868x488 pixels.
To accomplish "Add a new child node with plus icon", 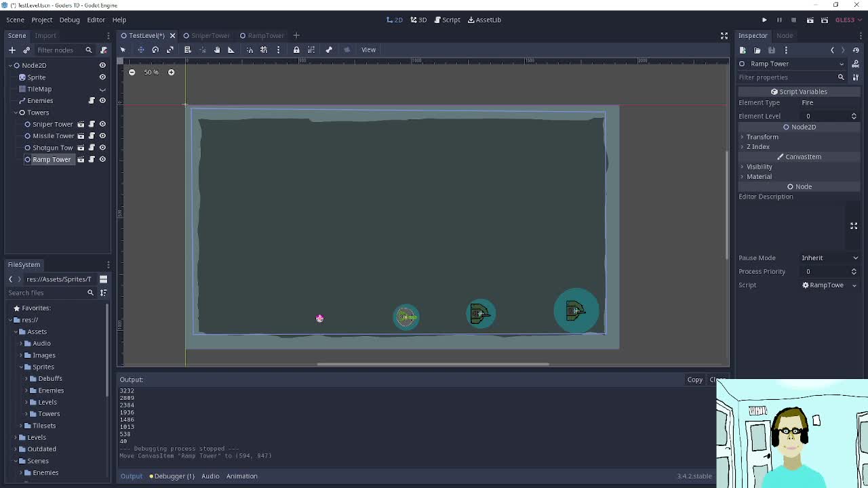I will click(x=12, y=49).
